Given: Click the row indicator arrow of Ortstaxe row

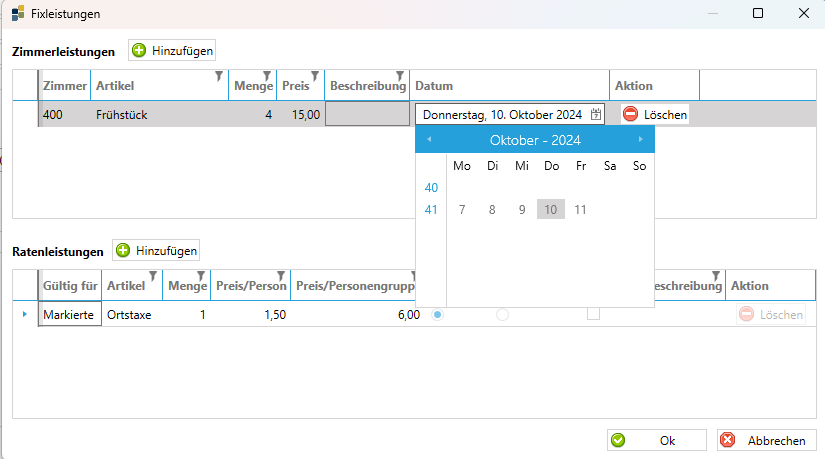Looking at the screenshot, I should coord(25,314).
